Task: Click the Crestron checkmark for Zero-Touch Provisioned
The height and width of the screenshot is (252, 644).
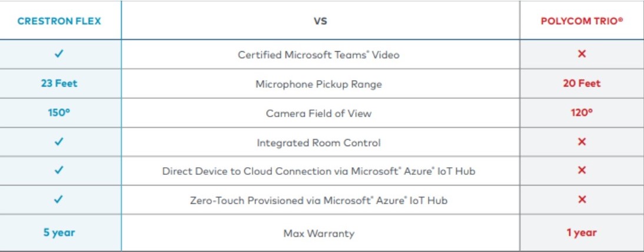Action: tap(59, 200)
